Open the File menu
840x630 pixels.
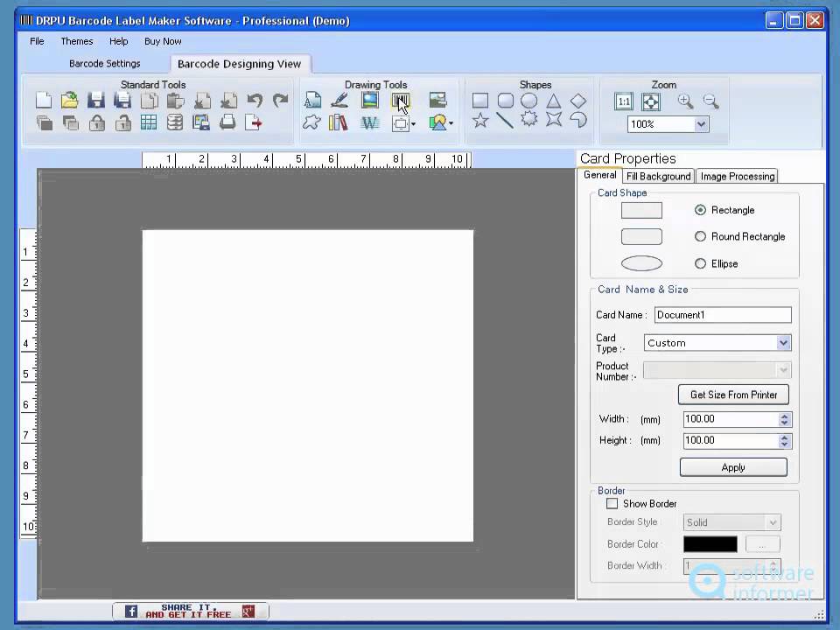coord(37,41)
